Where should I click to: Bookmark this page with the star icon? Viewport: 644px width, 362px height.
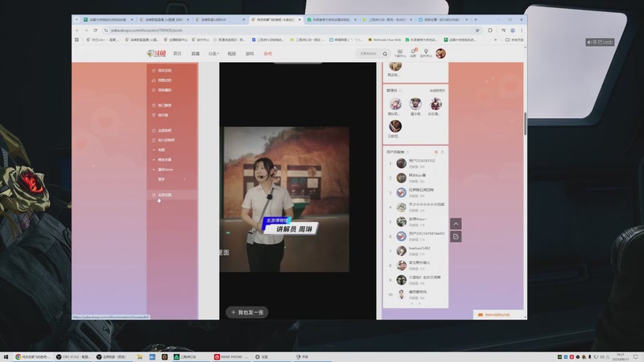click(477, 31)
